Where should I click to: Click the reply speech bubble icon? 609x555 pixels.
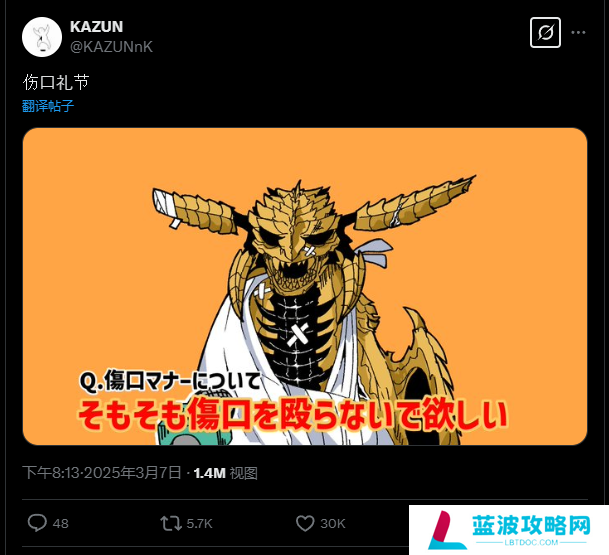[37, 523]
